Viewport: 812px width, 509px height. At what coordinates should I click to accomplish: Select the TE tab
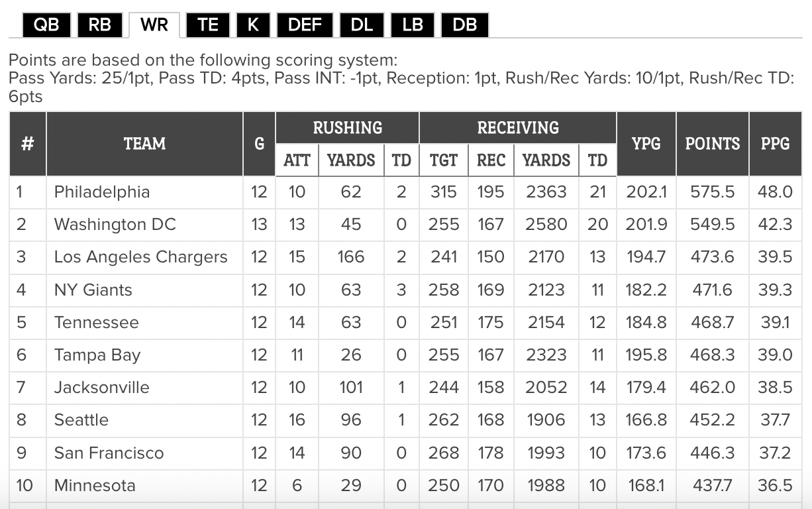click(207, 25)
